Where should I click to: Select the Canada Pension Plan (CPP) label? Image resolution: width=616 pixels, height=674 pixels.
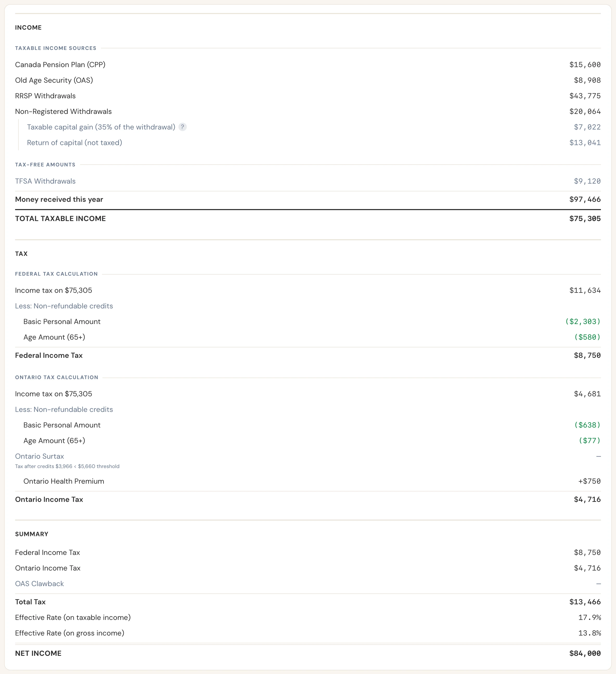[x=60, y=64]
